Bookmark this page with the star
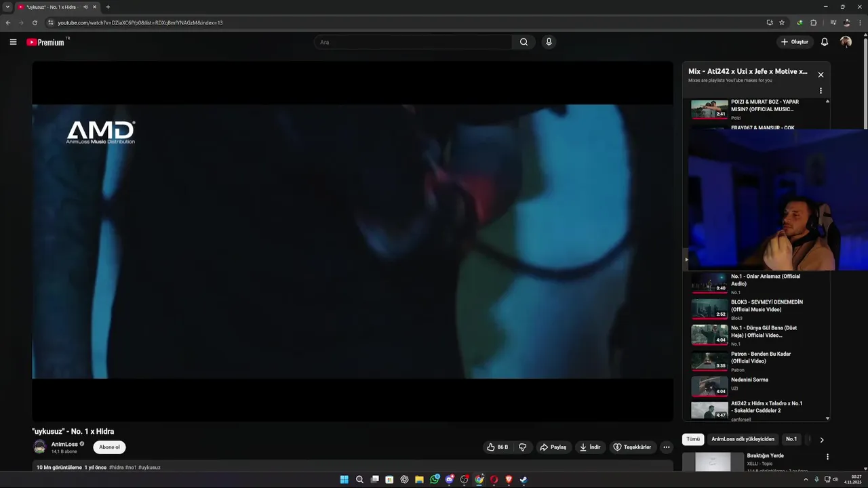 click(x=782, y=22)
